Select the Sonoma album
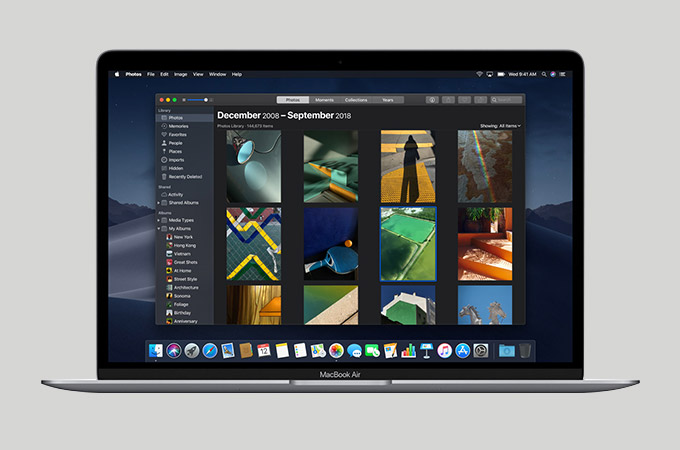This screenshot has width=680, height=450. 178,296
